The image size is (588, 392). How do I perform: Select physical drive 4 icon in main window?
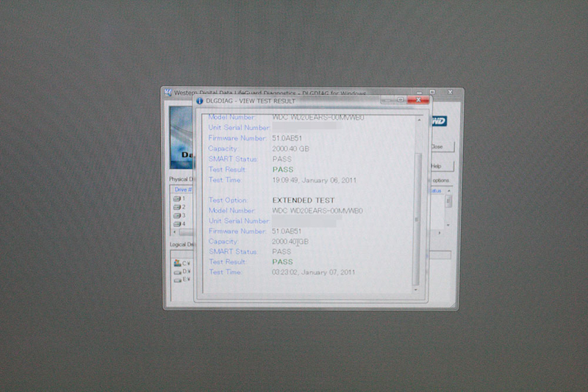[x=177, y=224]
